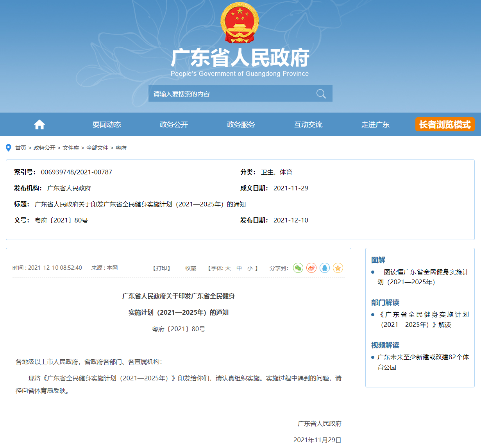Set font size to 中
This screenshot has height=448, width=481.
pyautogui.click(x=239, y=268)
